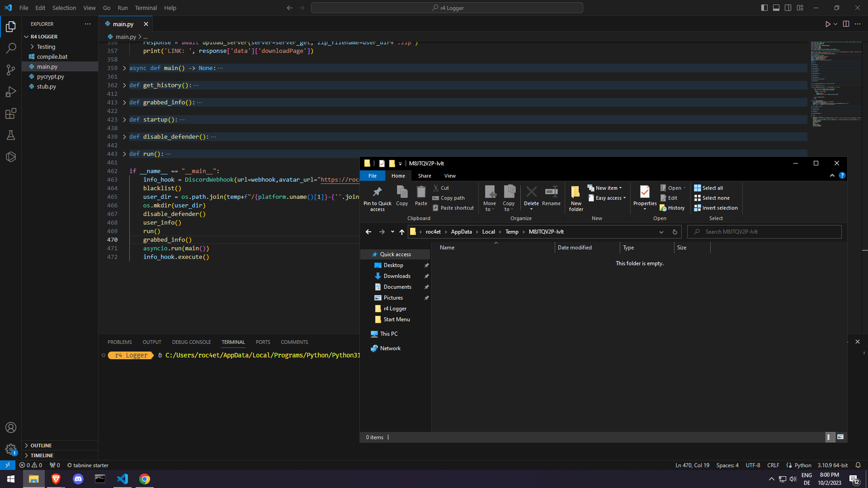Open the Share ribbon tab in File Explorer
Image resolution: width=868 pixels, height=488 pixels.
pyautogui.click(x=425, y=176)
